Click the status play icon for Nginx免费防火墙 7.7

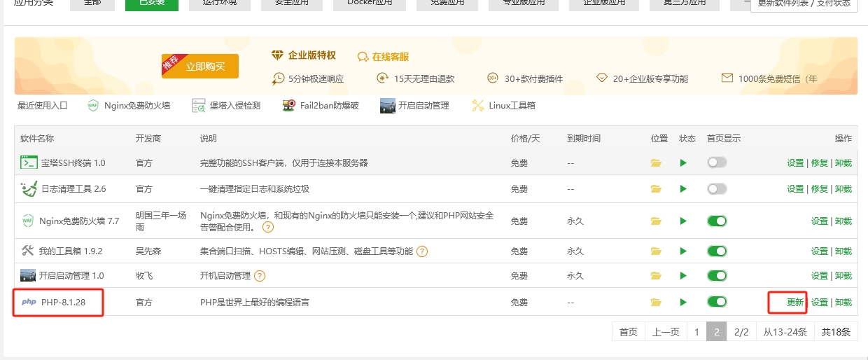(683, 221)
